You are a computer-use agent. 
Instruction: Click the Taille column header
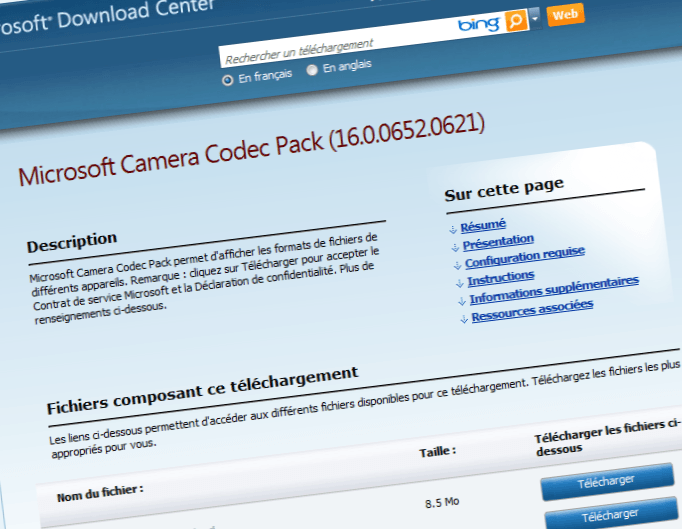(438, 452)
